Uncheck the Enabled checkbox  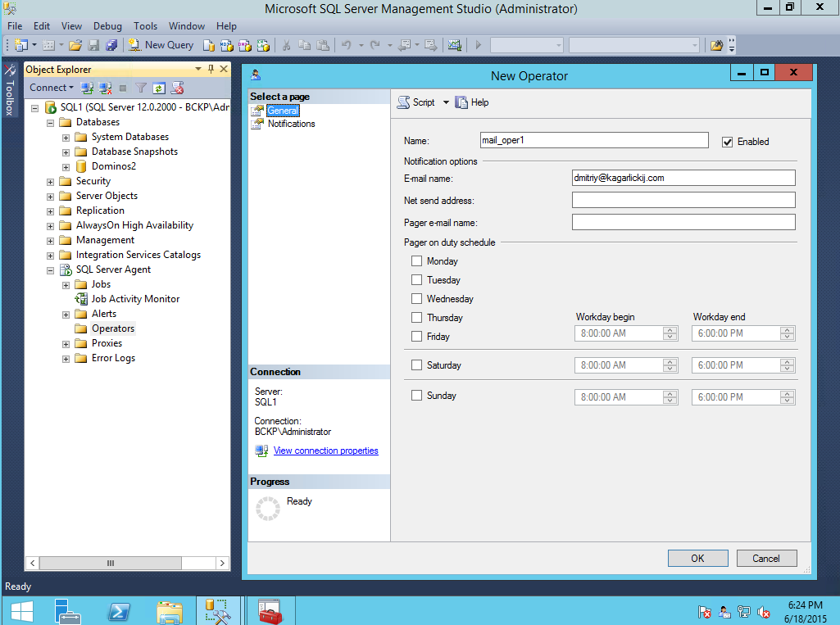click(x=727, y=142)
